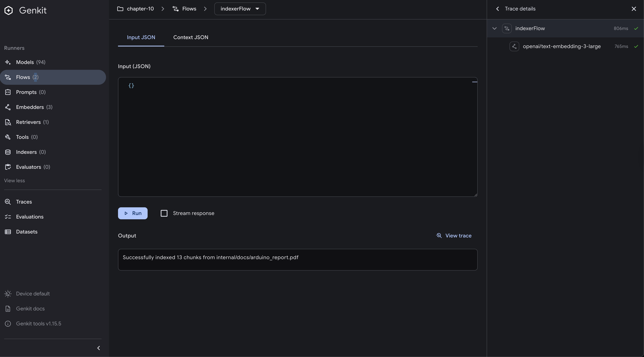Click the Traces magnifier icon

pyautogui.click(x=8, y=202)
